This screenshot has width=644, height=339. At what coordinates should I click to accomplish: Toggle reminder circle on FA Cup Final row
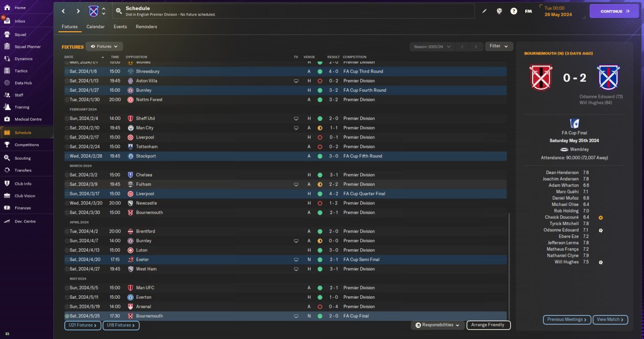tap(67, 316)
